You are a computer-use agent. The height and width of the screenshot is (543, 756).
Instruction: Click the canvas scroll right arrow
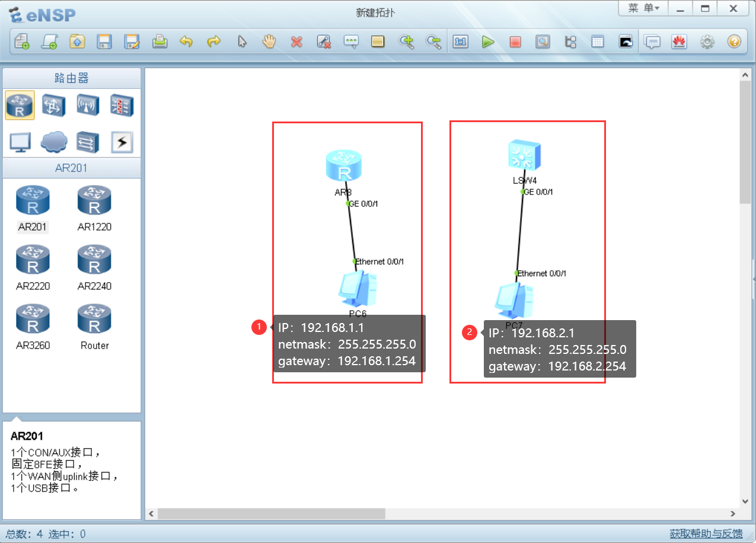point(733,513)
